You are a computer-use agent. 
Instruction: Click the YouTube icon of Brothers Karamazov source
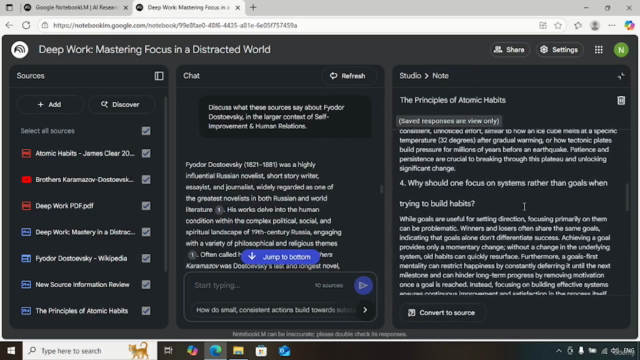tap(26, 180)
